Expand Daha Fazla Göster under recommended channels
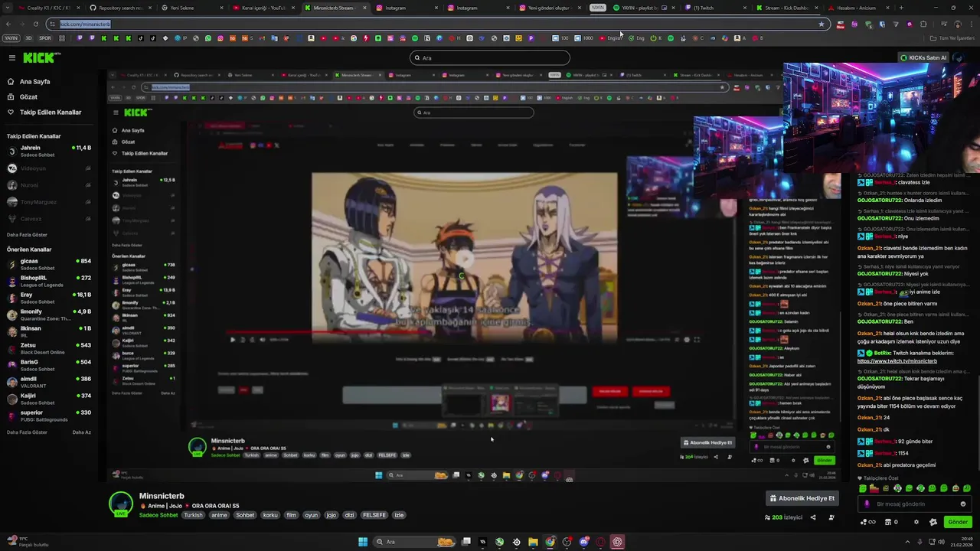The height and width of the screenshot is (551, 980). tap(27, 432)
